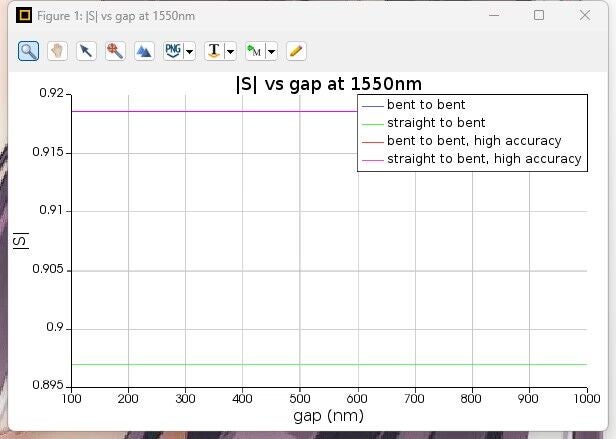Click the zoom reset magnifier icon
616x439 pixels.
point(115,51)
